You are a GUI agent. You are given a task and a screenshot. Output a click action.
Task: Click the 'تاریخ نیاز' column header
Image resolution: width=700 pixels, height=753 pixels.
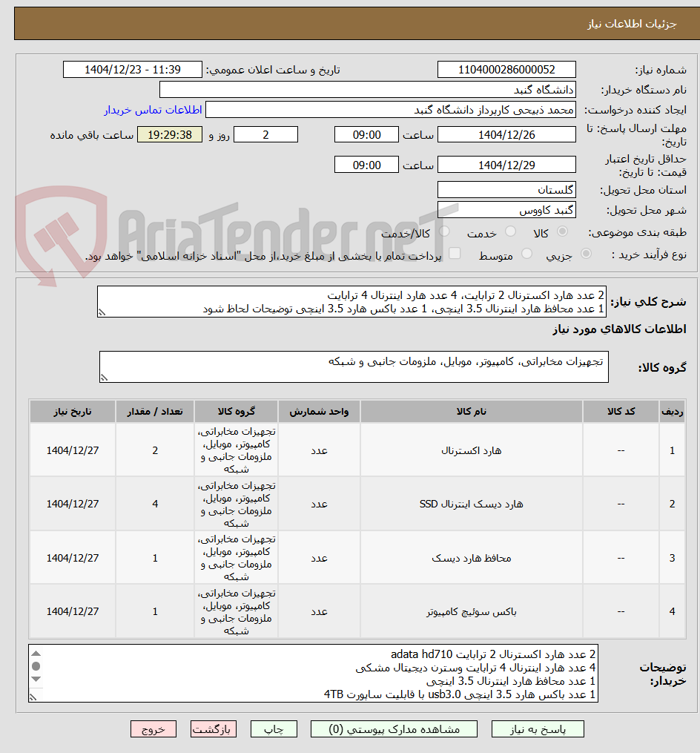point(73,412)
